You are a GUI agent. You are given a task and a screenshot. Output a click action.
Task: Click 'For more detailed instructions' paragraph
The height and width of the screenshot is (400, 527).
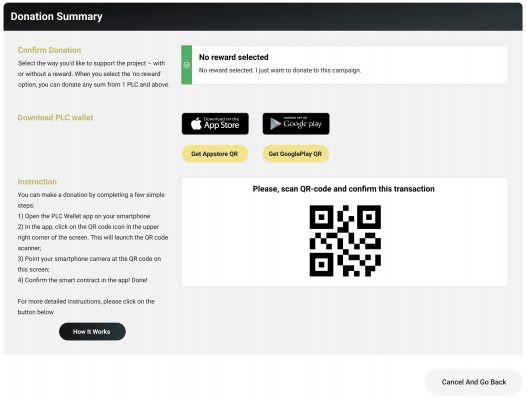click(x=86, y=307)
